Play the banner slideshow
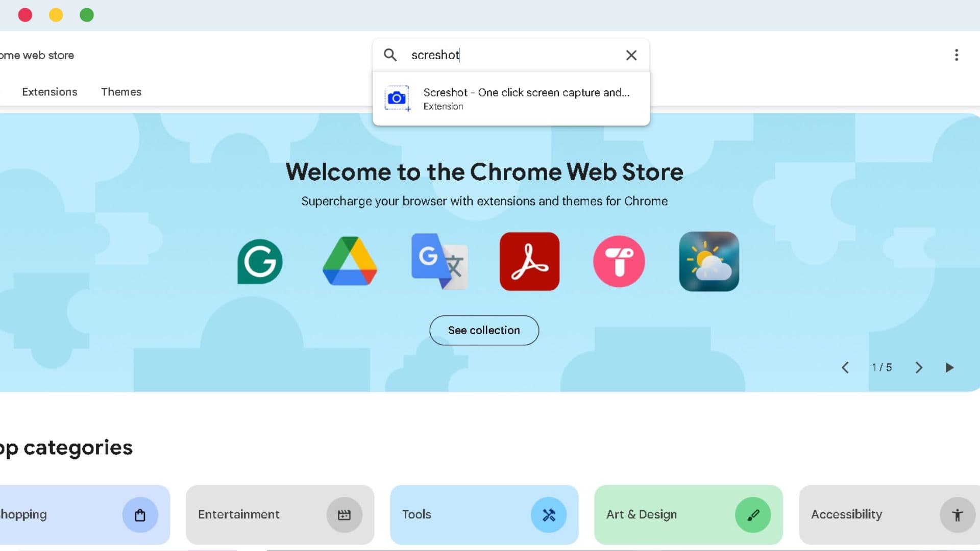The image size is (980, 551). (x=949, y=368)
